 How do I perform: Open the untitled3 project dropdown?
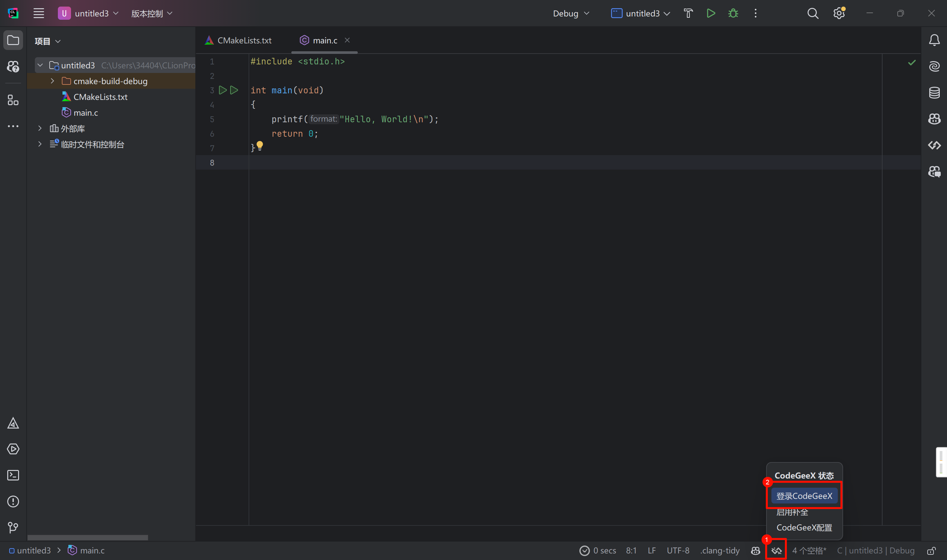coord(89,13)
